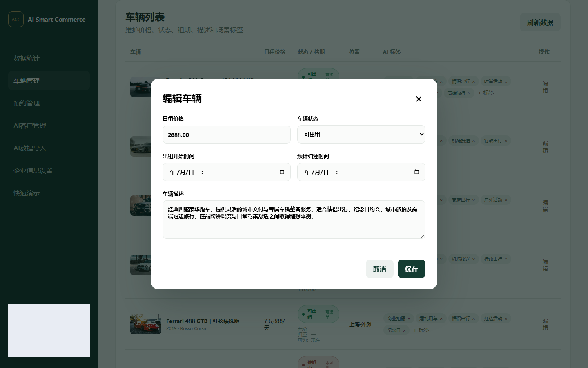Open the 车辆状态 dropdown showing 可出租
The width and height of the screenshot is (588, 368).
pos(361,135)
